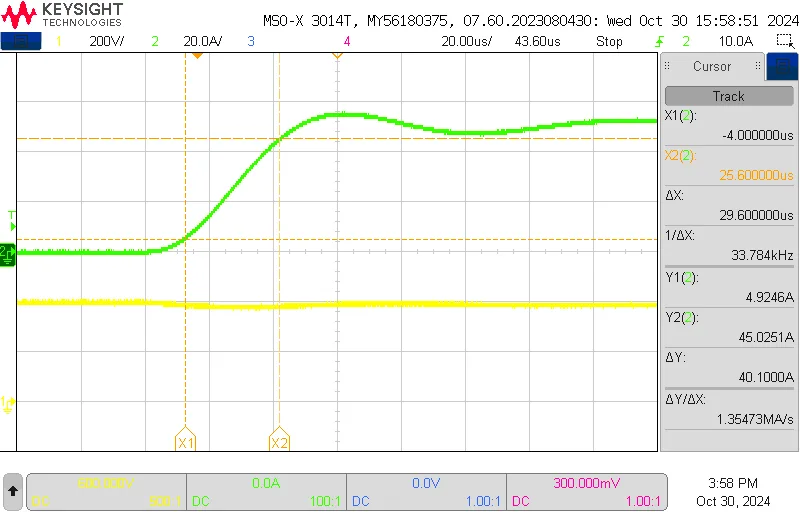Click hollow time reference marker at top center
This screenshot has width=800, height=512.
pyautogui.click(x=337, y=55)
